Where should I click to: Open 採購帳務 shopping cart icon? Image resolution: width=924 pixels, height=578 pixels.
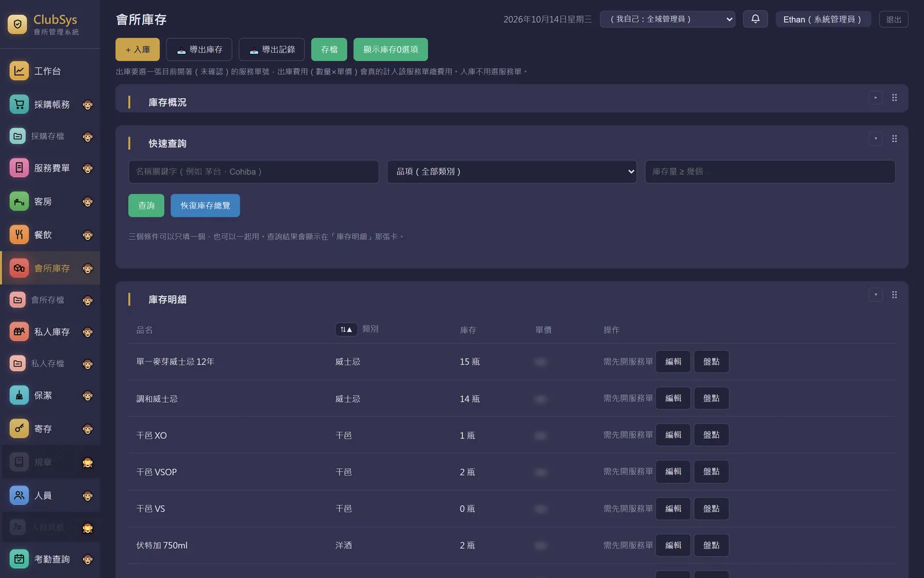tap(19, 105)
